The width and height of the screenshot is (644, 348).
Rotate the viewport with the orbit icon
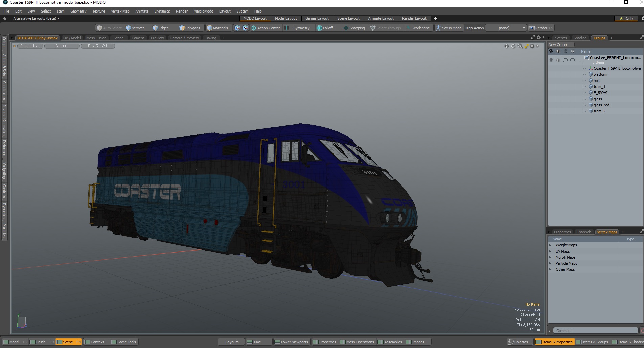tap(513, 46)
